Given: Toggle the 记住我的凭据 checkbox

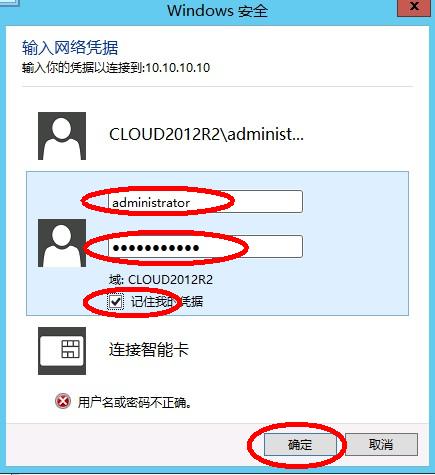Looking at the screenshot, I should (x=115, y=302).
